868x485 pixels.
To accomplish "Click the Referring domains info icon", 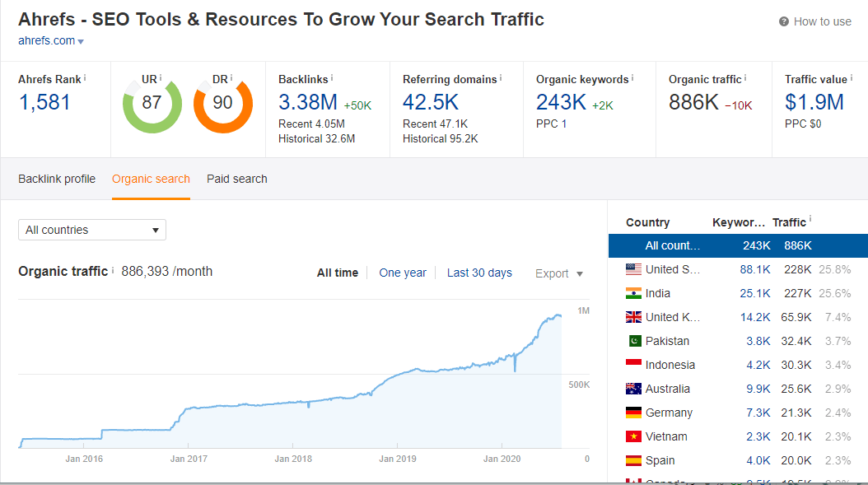I will coord(501,79).
